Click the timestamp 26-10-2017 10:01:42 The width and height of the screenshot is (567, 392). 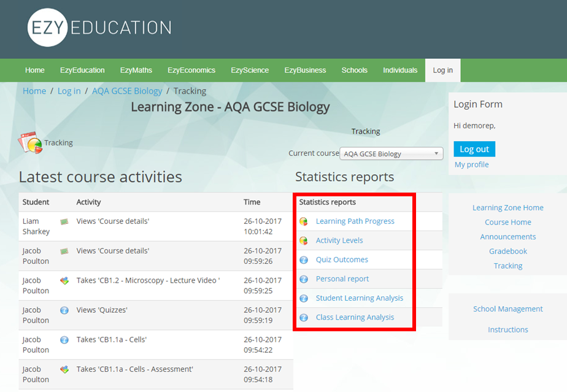tap(263, 226)
